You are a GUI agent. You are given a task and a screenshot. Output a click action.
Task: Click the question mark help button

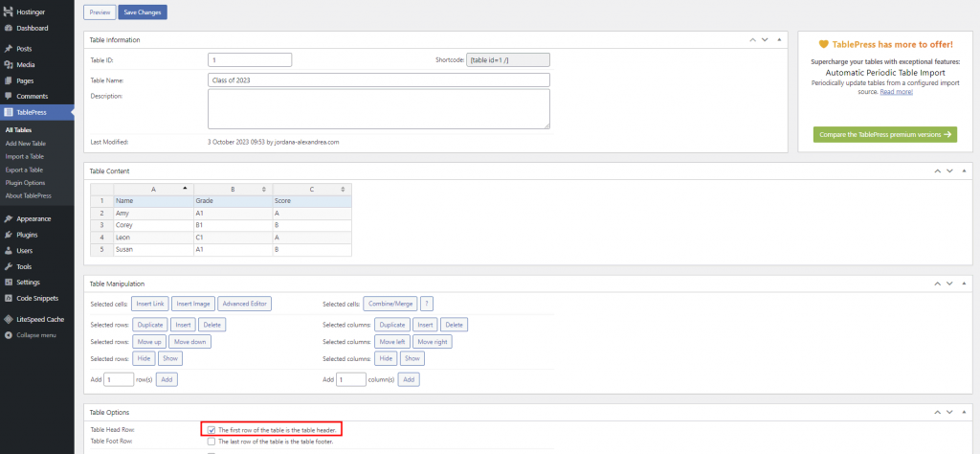(x=427, y=304)
